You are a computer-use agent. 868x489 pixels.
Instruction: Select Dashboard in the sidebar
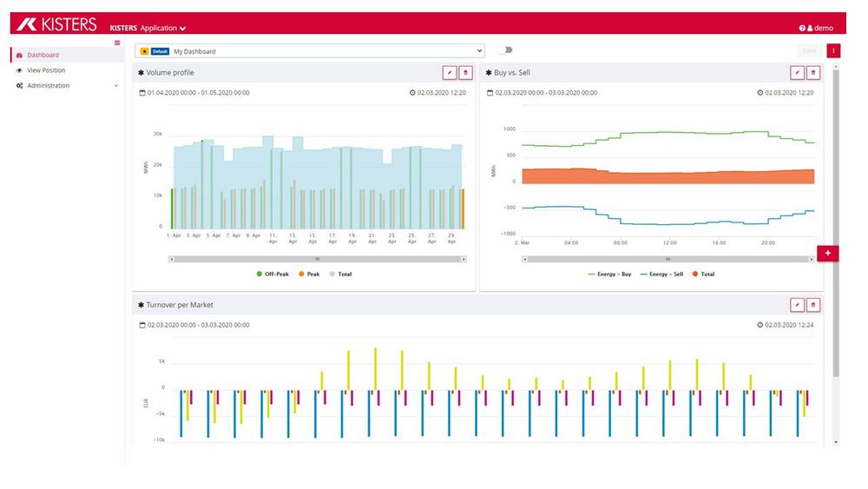point(43,55)
